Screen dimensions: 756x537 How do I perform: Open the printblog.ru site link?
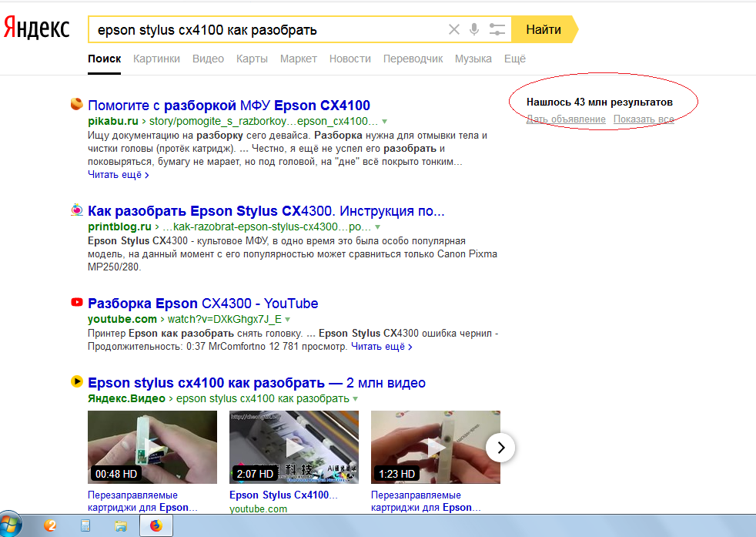[x=119, y=227]
